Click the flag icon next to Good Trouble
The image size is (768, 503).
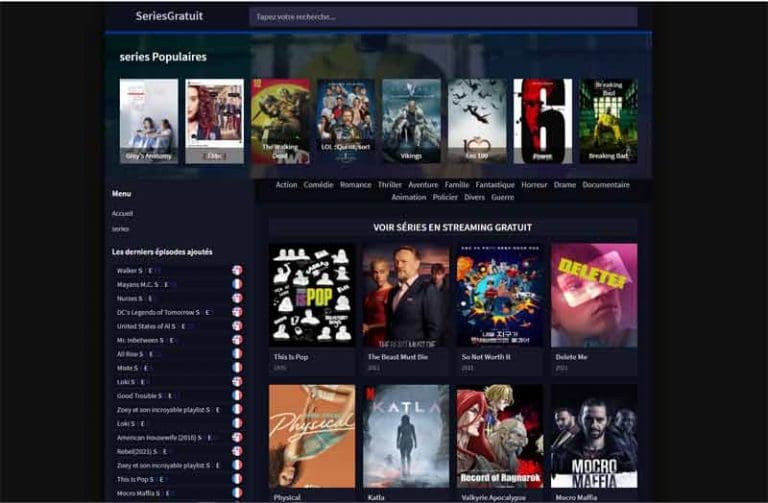[x=237, y=395]
